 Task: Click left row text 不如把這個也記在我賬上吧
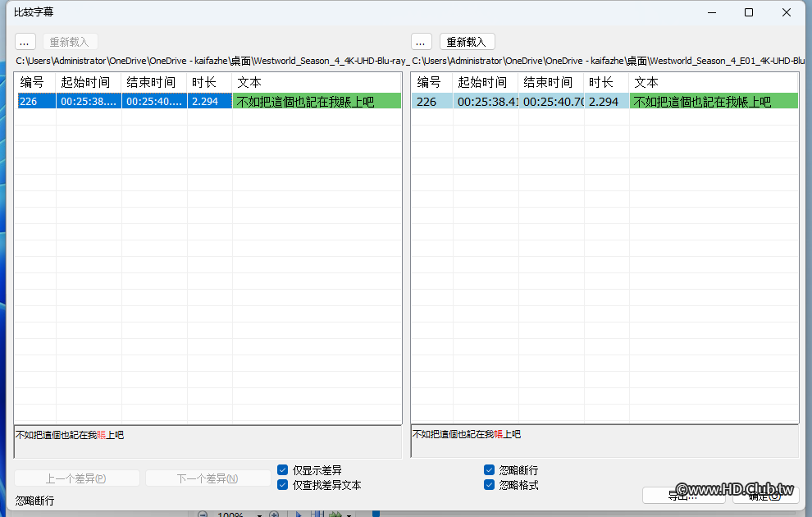point(317,101)
